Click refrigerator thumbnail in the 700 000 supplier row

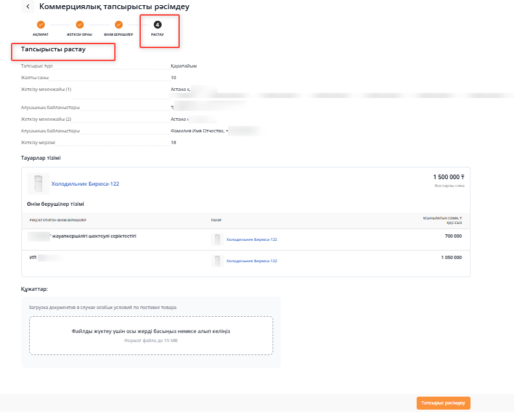pyautogui.click(x=217, y=240)
